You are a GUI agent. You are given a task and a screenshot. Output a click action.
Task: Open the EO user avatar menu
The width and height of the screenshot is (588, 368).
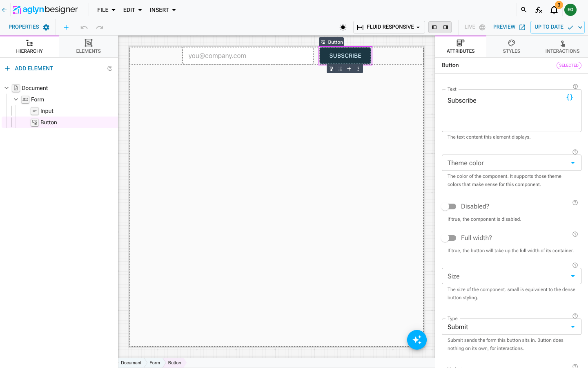pyautogui.click(x=570, y=10)
